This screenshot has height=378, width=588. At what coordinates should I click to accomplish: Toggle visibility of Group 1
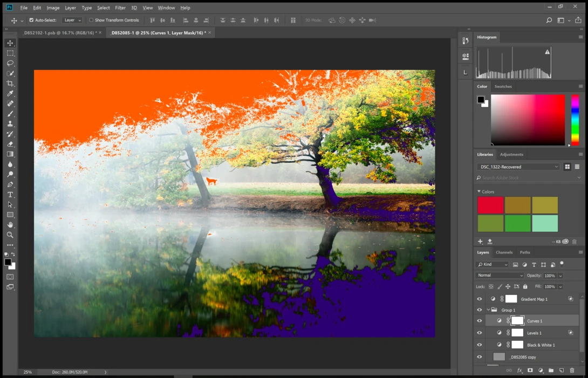point(479,310)
